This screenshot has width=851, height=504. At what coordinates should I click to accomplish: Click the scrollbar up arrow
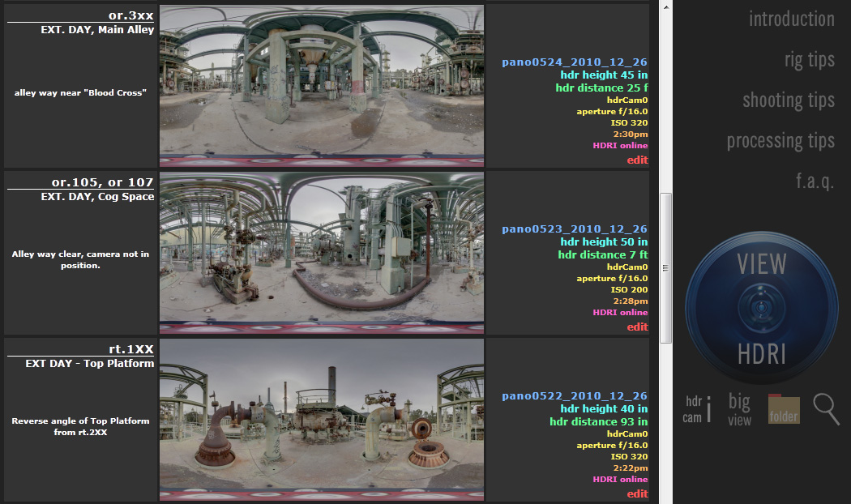pyautogui.click(x=666, y=7)
